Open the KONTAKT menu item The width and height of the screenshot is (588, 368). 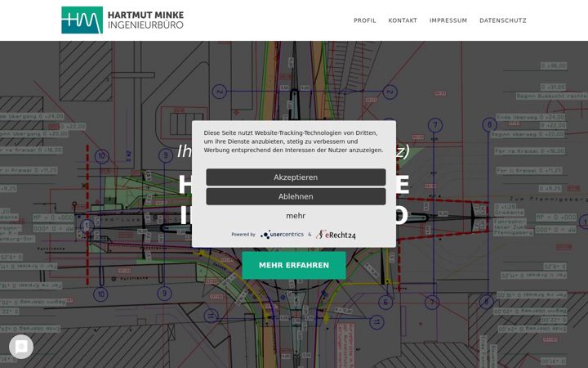click(x=403, y=20)
